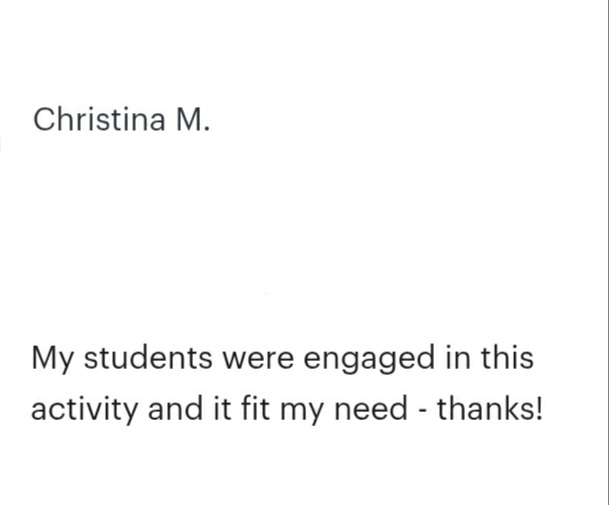Open reviewer Christina M.'s profile name
The height and width of the screenshot is (505, 609).
click(122, 120)
